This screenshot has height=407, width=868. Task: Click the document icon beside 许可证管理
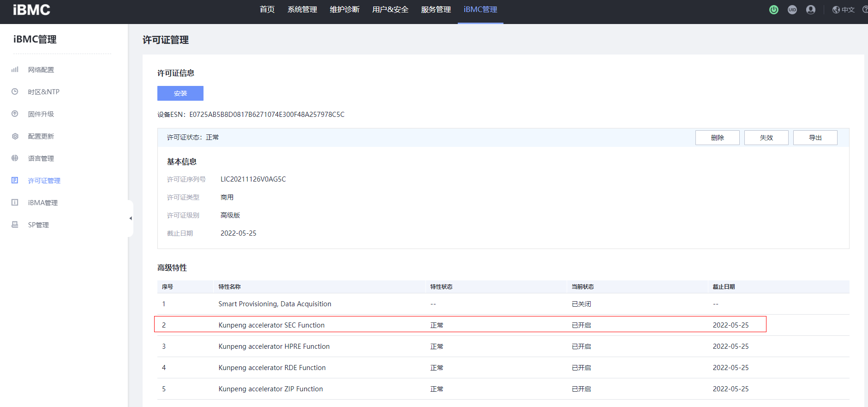click(x=15, y=180)
